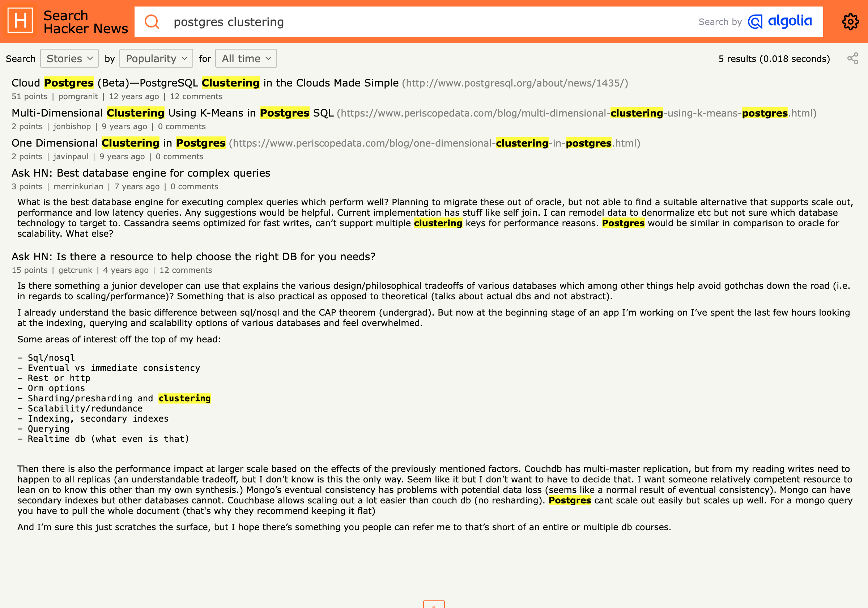The width and height of the screenshot is (868, 608).
Task: Click 'Eventual vs immediate consistency' line
Action: [109, 368]
